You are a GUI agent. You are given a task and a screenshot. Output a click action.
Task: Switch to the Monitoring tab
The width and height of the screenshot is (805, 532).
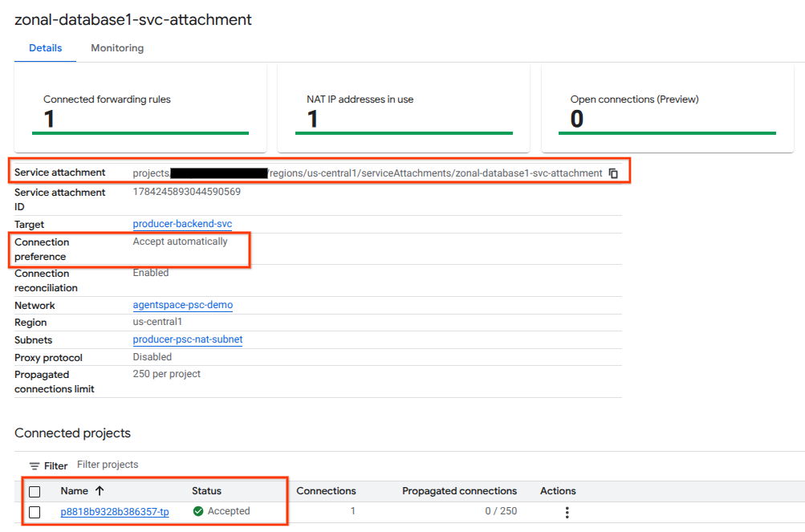click(117, 48)
